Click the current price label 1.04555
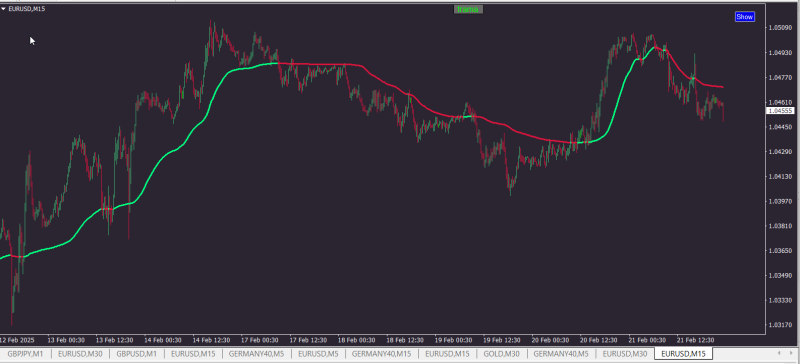Viewport: 800px width, 364px height. pos(780,111)
